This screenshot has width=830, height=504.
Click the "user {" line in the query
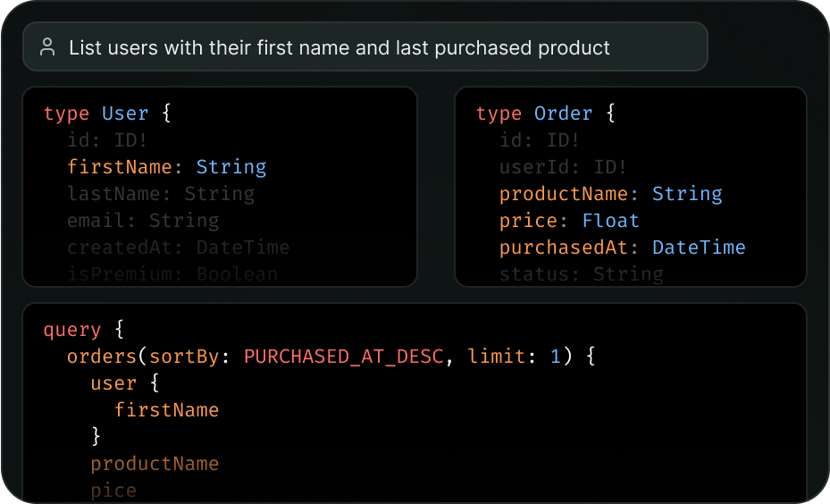click(124, 383)
